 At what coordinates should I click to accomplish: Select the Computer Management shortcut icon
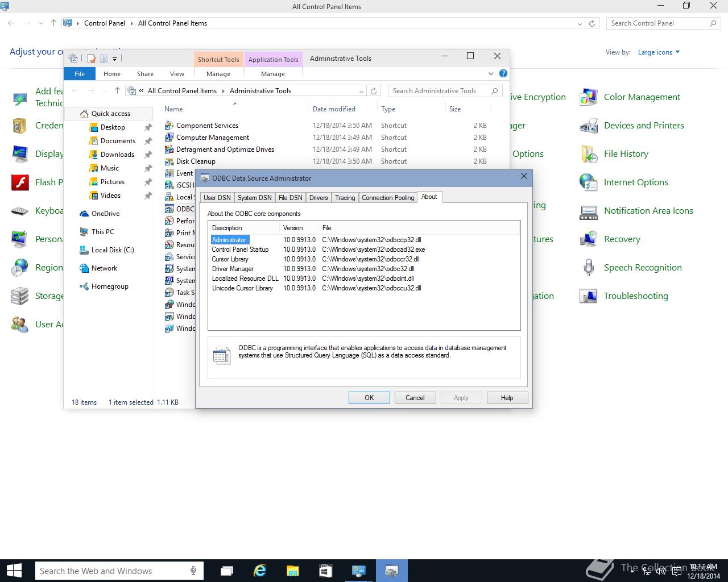click(x=169, y=138)
